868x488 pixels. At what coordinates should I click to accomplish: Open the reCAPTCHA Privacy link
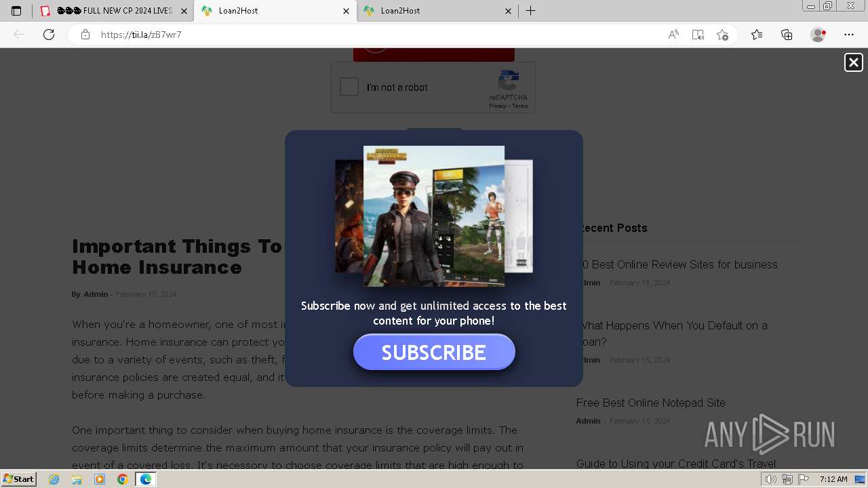(x=498, y=106)
